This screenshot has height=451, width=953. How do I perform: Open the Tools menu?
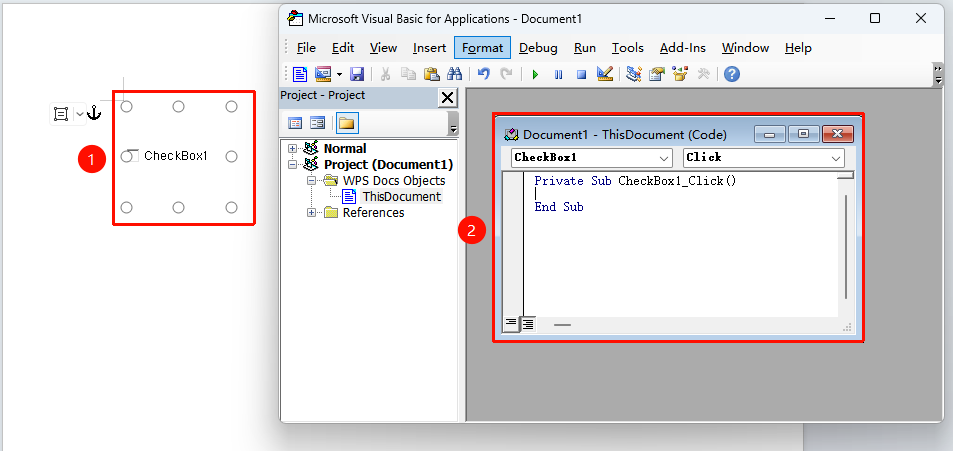coord(627,47)
